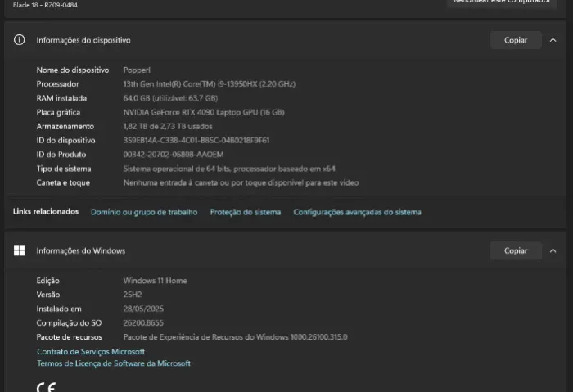Click the CE certification mark icon

coord(47,387)
